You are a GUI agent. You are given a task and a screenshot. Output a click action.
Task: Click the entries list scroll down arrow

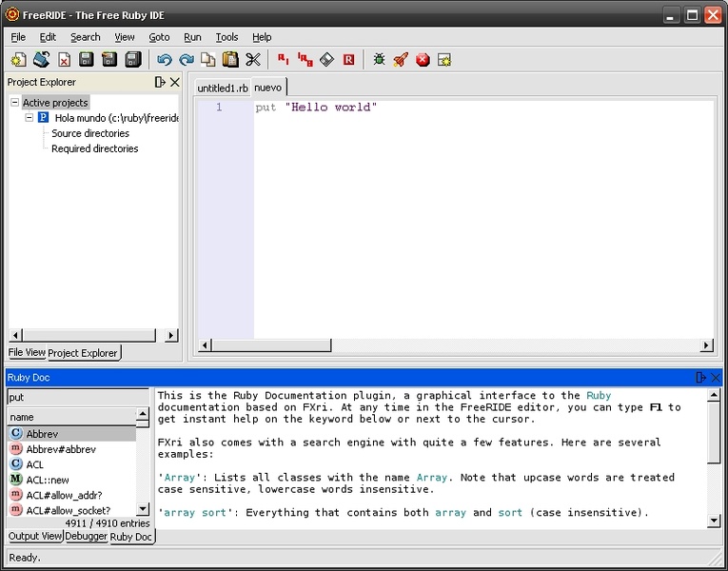tap(143, 509)
